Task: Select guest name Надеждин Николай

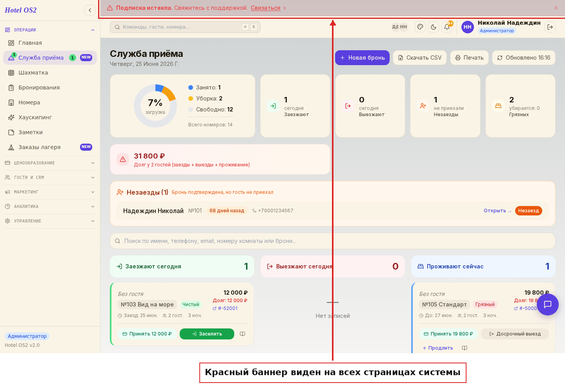Action: pyautogui.click(x=153, y=211)
